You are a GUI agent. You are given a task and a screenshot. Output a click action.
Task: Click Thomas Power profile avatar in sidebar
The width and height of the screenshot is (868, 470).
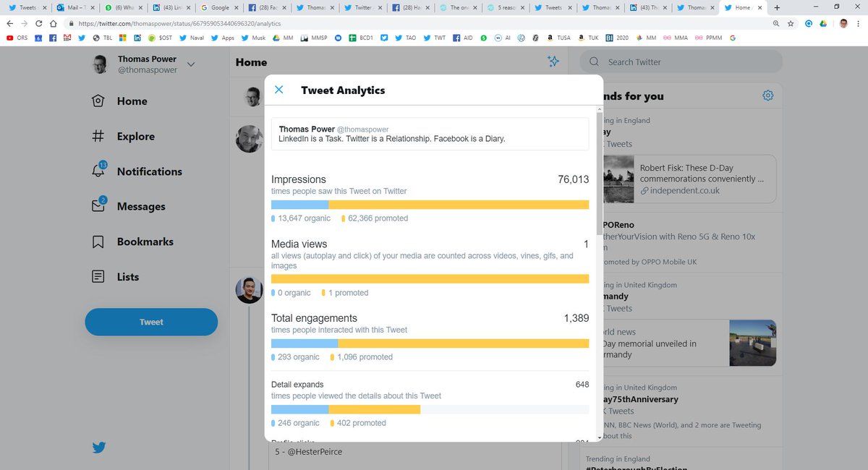tap(100, 64)
